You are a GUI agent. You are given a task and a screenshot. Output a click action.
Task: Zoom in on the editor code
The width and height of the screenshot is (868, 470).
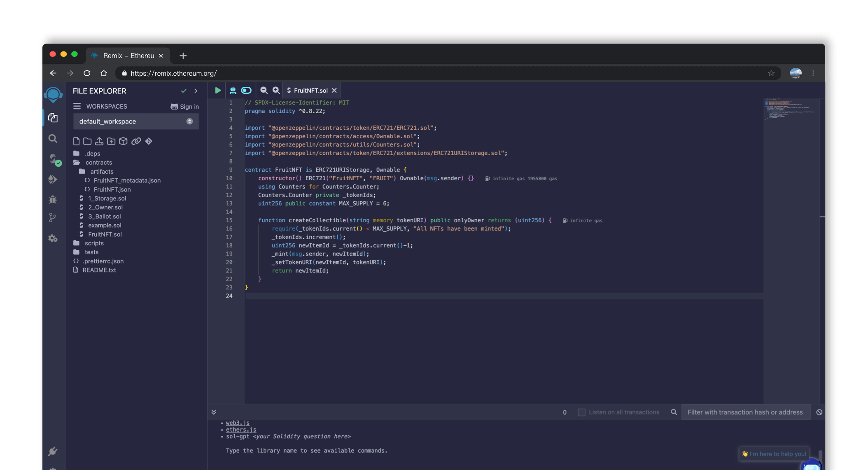point(276,90)
